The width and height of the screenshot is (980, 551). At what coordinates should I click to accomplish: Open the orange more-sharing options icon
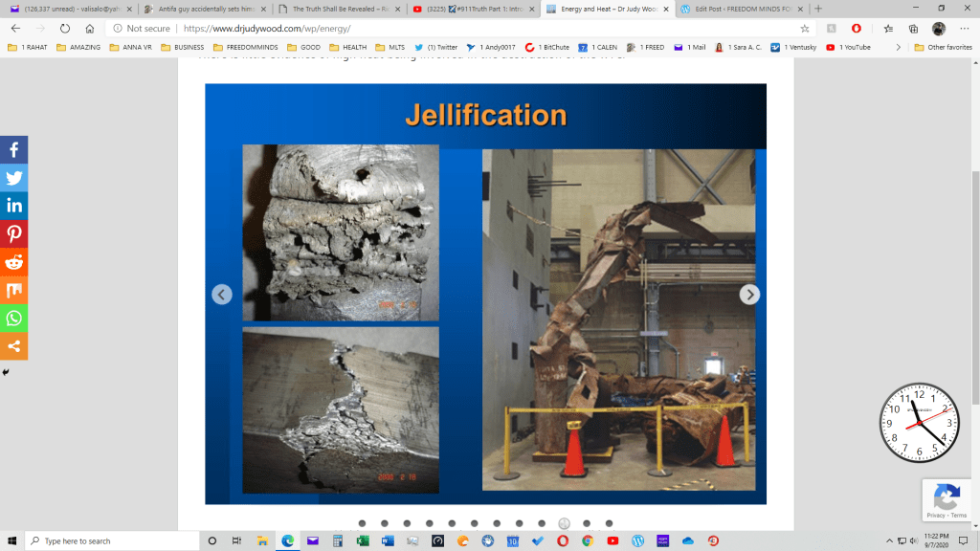click(14, 345)
